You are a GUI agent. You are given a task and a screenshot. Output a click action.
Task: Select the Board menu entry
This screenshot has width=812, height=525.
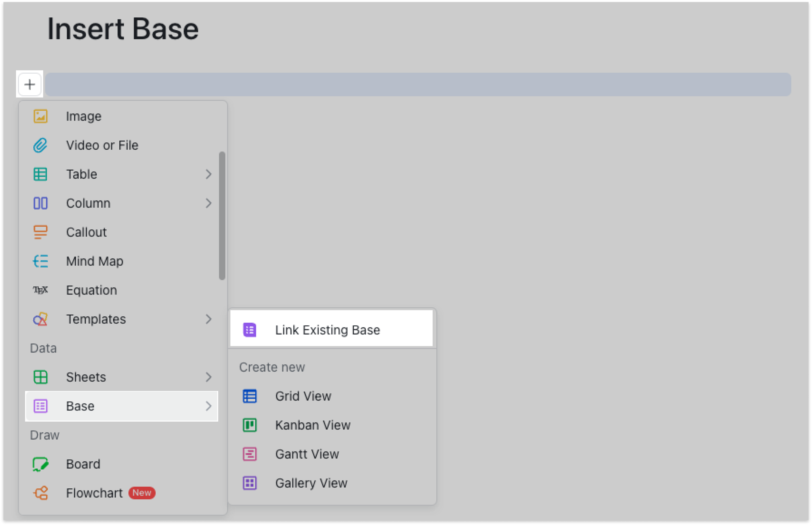(x=122, y=464)
